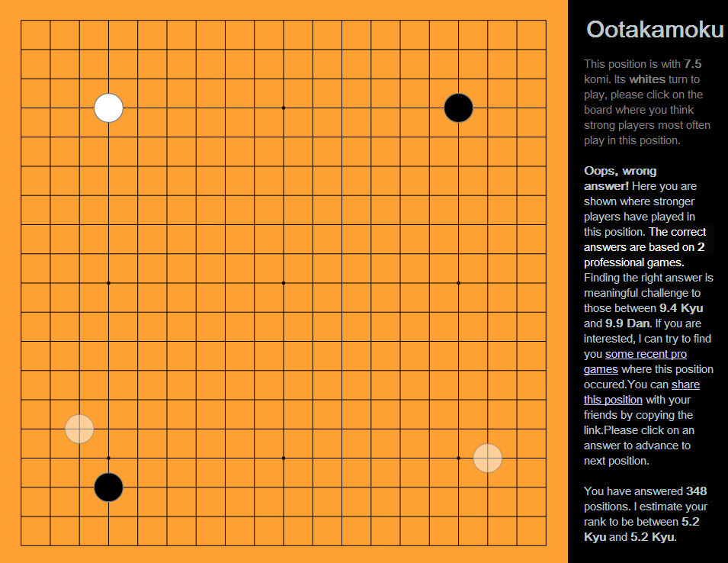728x563 pixels.
Task: Click star point above lower-left black stone
Action: [108, 458]
